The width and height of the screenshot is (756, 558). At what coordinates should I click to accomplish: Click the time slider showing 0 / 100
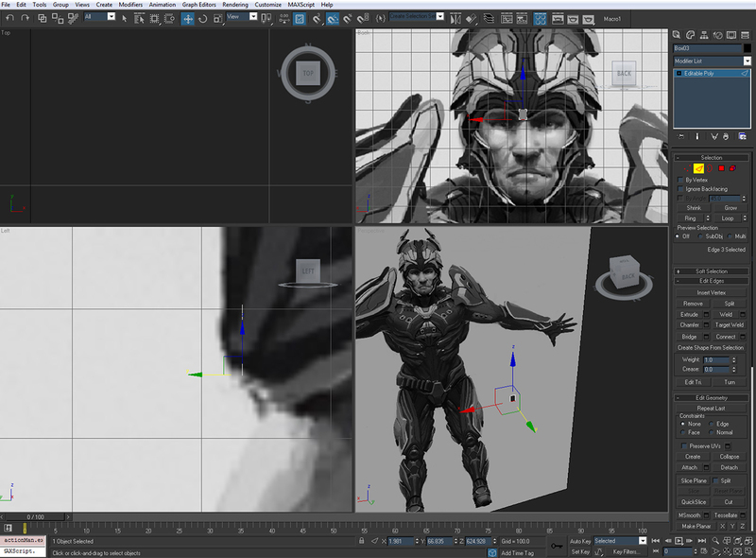36,517
